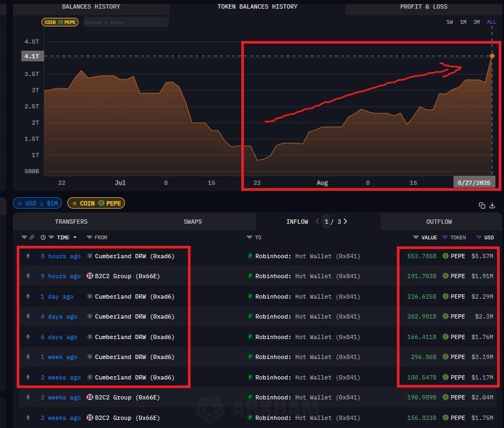Click Ethereum icon in 9 hours ago row

29,276
